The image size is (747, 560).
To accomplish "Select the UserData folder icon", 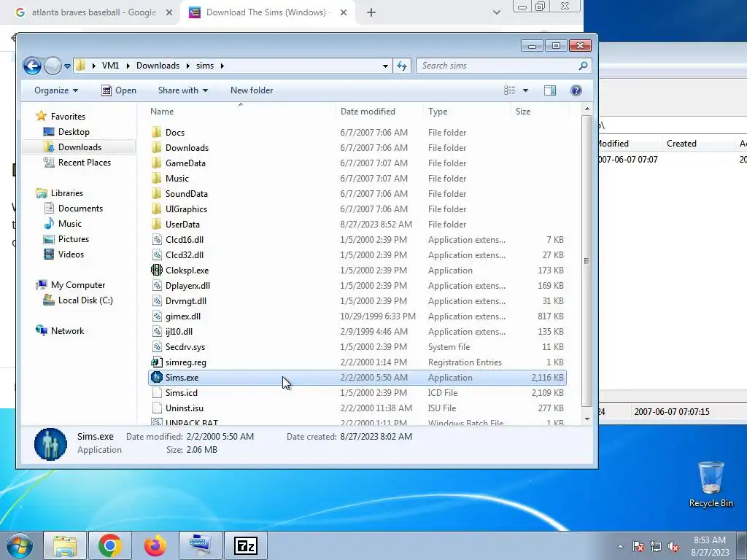I will point(156,224).
